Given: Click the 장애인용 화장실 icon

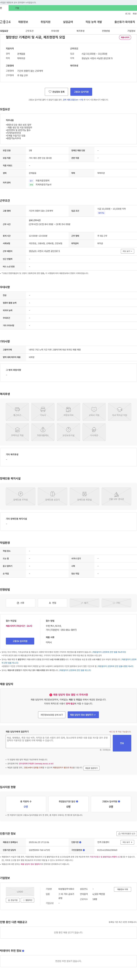Looking at the screenshot, I should [x=84, y=496].
